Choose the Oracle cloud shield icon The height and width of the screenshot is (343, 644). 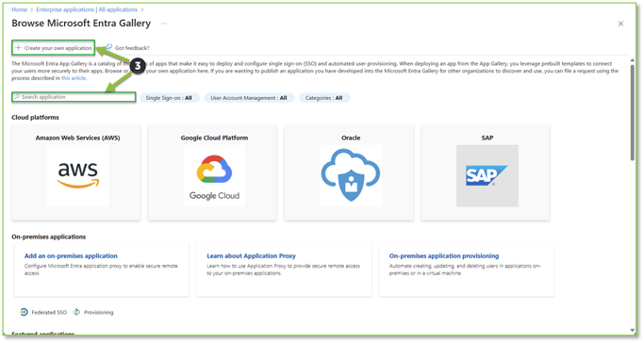pos(351,175)
